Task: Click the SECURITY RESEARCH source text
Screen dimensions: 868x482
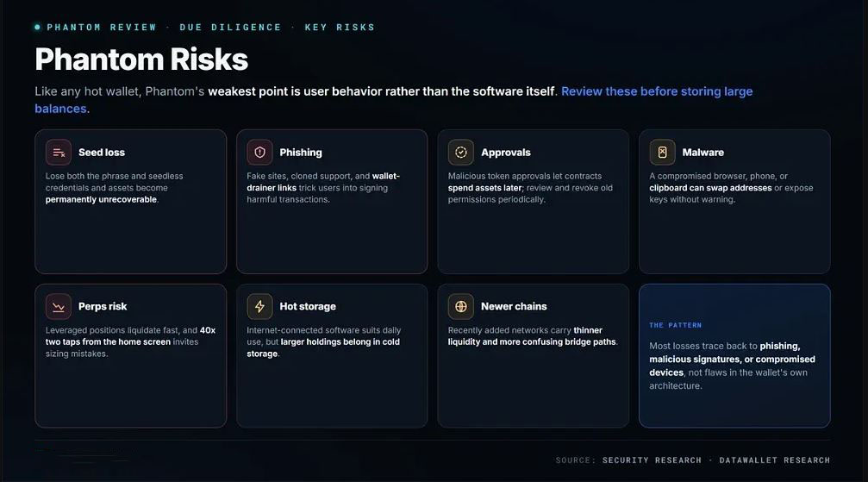Action: [652, 460]
